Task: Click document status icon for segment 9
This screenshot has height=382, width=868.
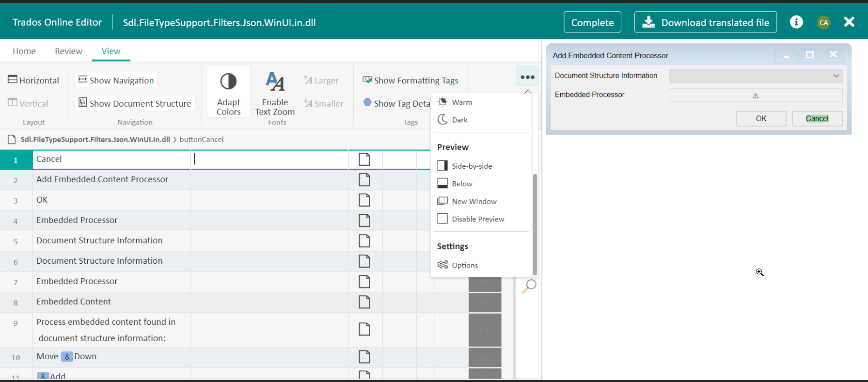Action: [x=364, y=329]
